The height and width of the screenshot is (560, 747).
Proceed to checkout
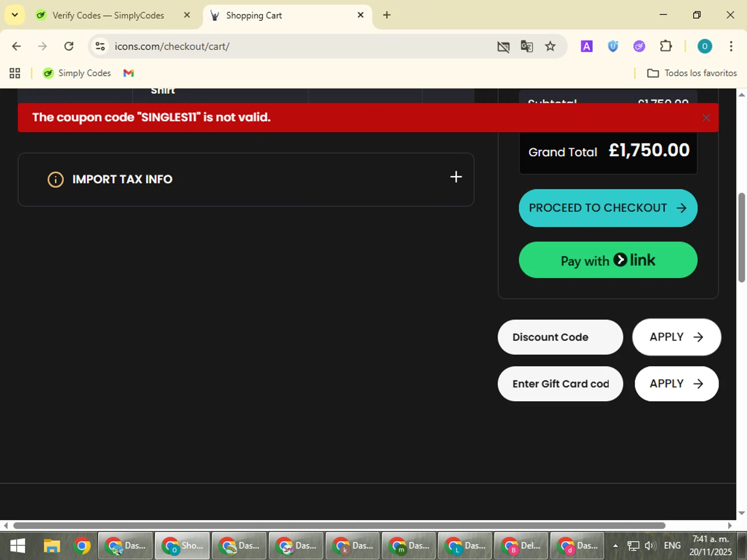608,208
